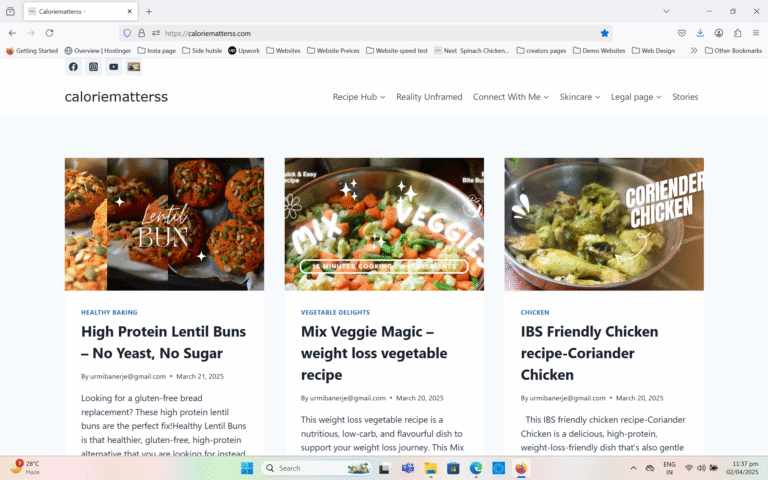Open Mix Veggie Magic article title
The height and width of the screenshot is (480, 768).
coord(374,353)
